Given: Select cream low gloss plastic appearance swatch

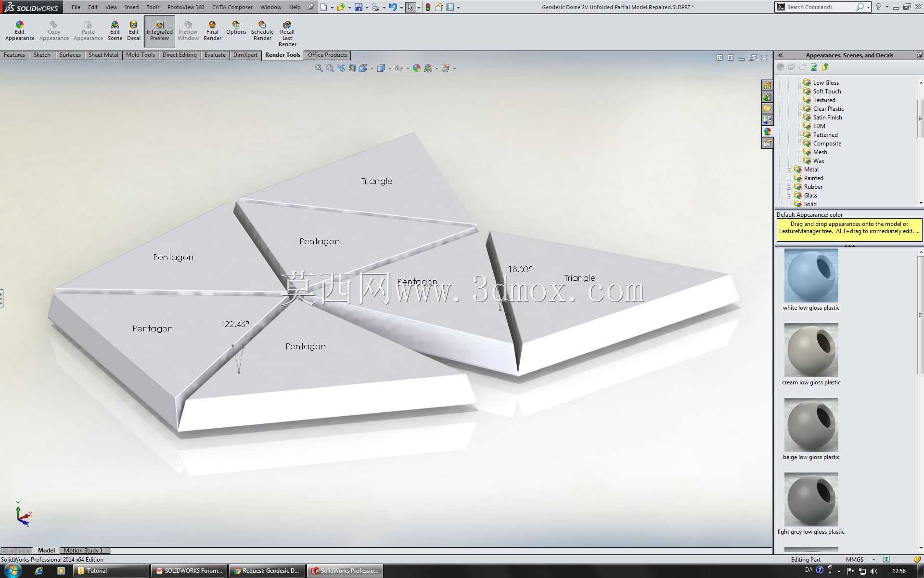Looking at the screenshot, I should coord(811,350).
